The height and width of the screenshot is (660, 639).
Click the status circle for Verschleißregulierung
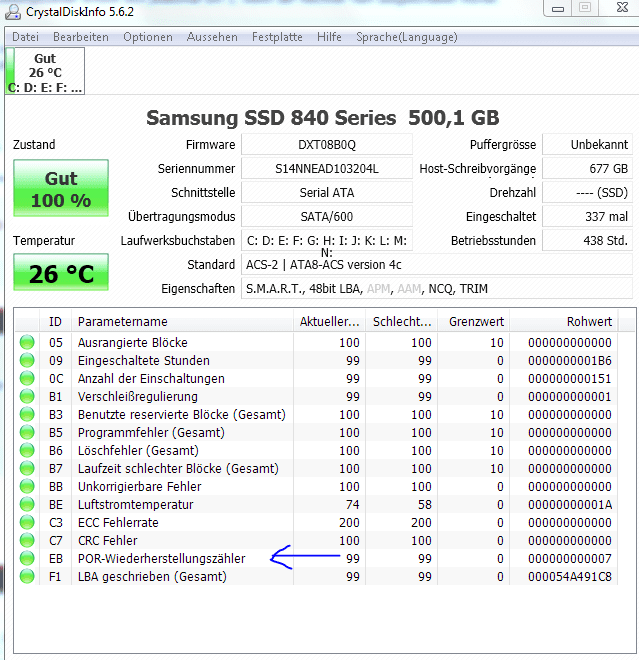click(x=27, y=397)
